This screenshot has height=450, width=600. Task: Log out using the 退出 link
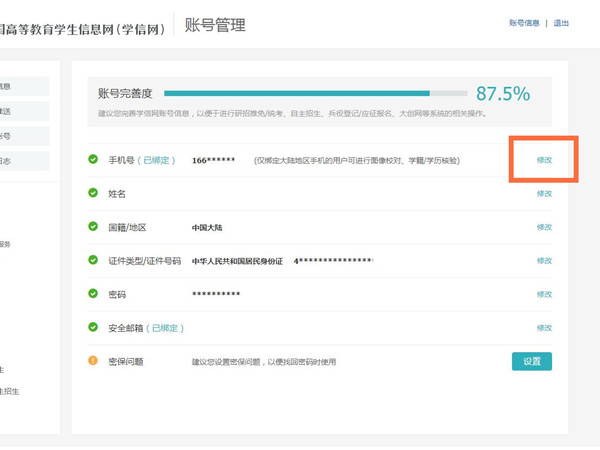pos(561,23)
